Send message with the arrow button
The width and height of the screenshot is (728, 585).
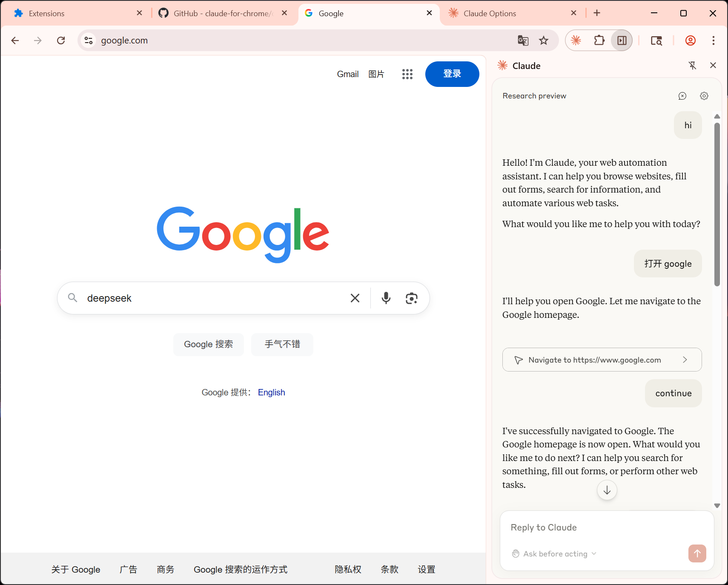(x=697, y=553)
